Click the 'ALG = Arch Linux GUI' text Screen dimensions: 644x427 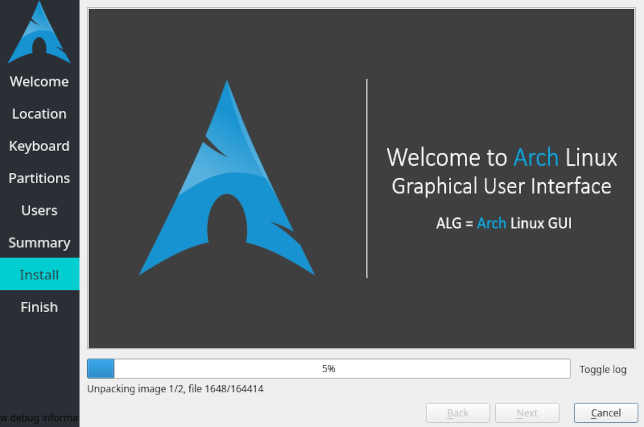[x=504, y=223]
